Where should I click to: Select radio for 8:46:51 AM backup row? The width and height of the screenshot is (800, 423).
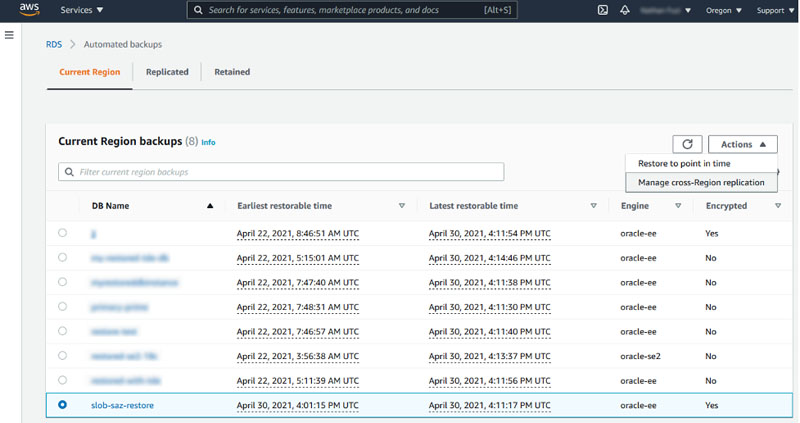click(62, 233)
